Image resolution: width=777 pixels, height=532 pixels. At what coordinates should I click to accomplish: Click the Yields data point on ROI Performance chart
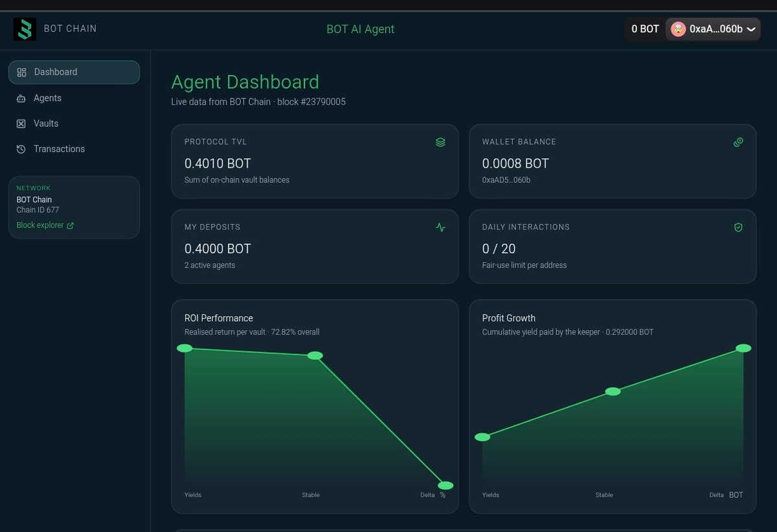(x=185, y=348)
